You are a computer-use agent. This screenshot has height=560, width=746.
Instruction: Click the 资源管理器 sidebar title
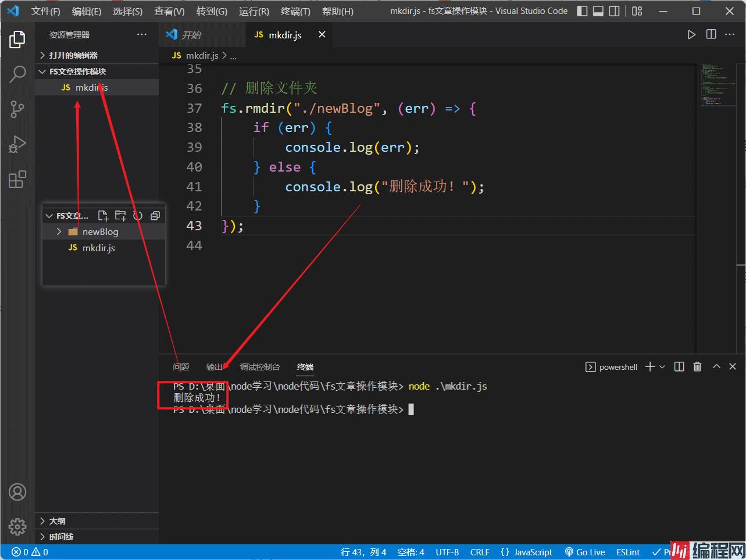tap(69, 35)
